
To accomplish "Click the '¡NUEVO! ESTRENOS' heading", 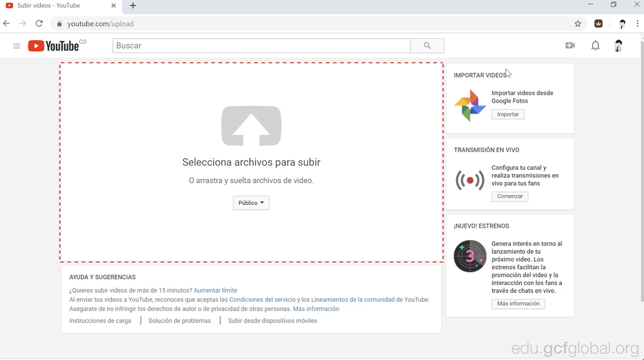I will [482, 226].
